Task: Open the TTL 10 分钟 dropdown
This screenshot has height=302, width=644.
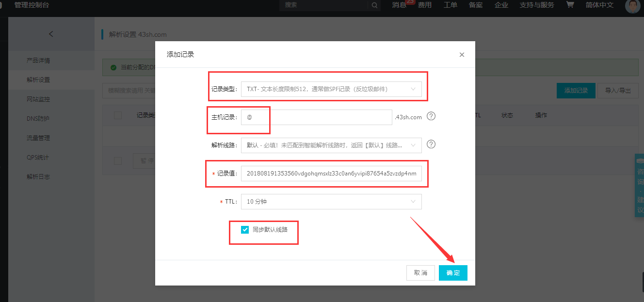Action: [x=331, y=202]
